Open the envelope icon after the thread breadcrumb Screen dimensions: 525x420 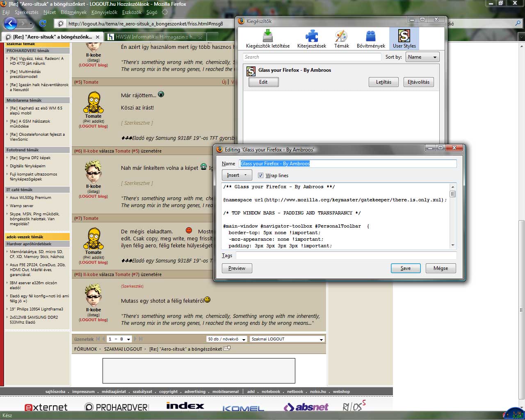(x=226, y=349)
